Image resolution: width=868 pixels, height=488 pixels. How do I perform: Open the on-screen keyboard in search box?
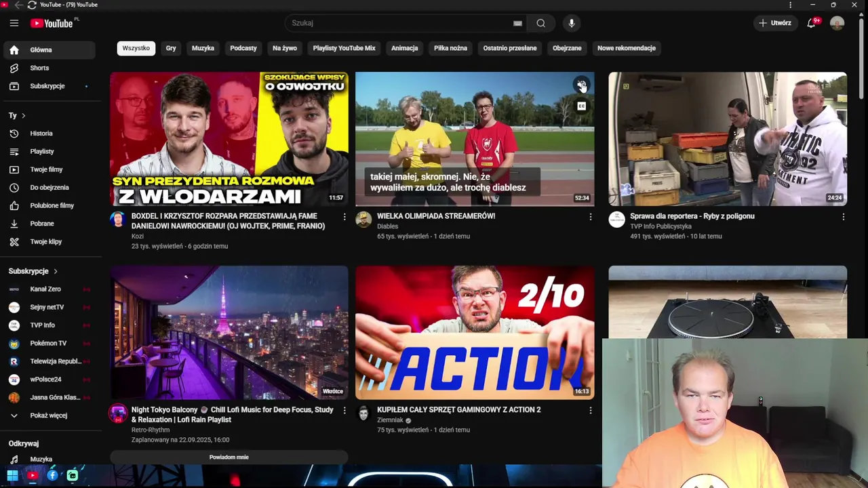coord(517,23)
